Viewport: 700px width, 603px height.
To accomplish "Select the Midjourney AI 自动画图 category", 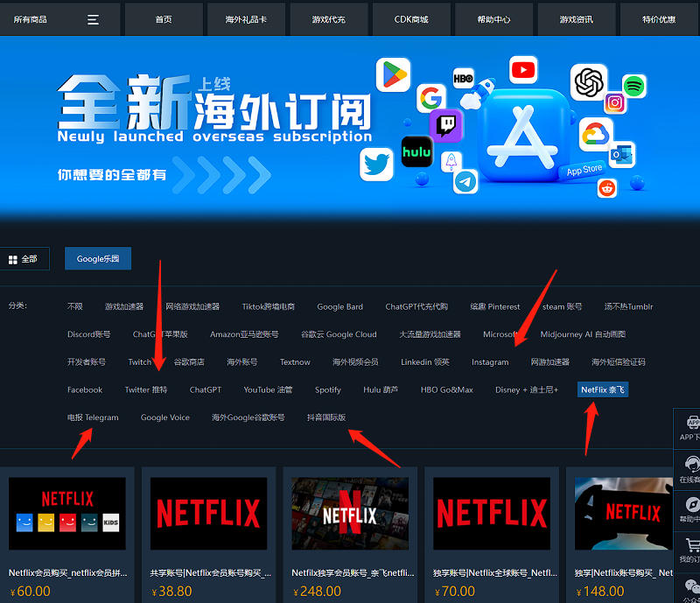I will (x=583, y=334).
